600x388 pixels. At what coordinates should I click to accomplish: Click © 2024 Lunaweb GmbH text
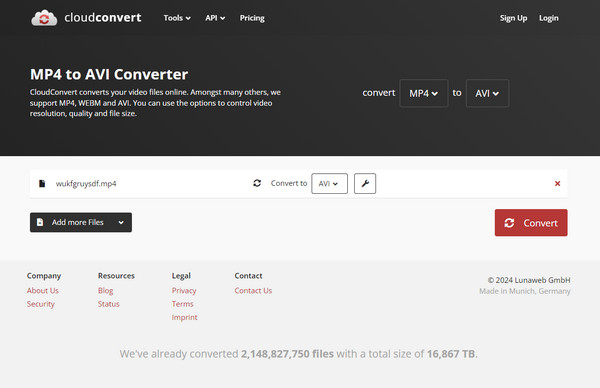[x=529, y=280]
